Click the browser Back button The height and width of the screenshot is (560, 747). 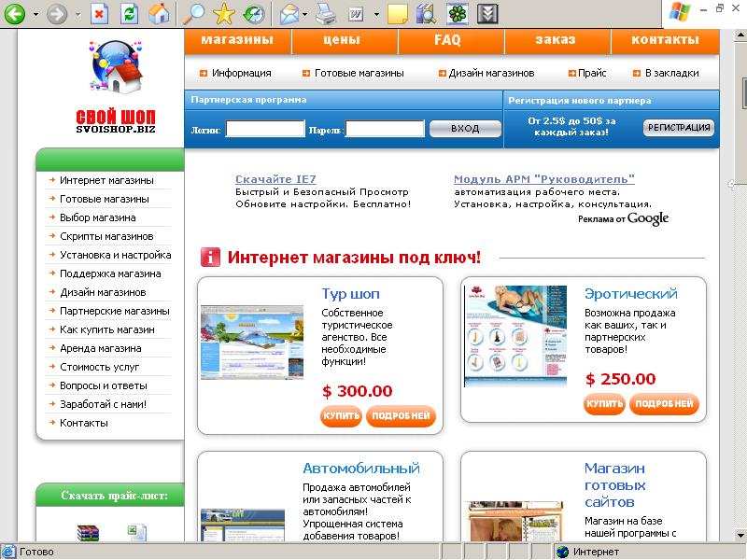tap(16, 14)
